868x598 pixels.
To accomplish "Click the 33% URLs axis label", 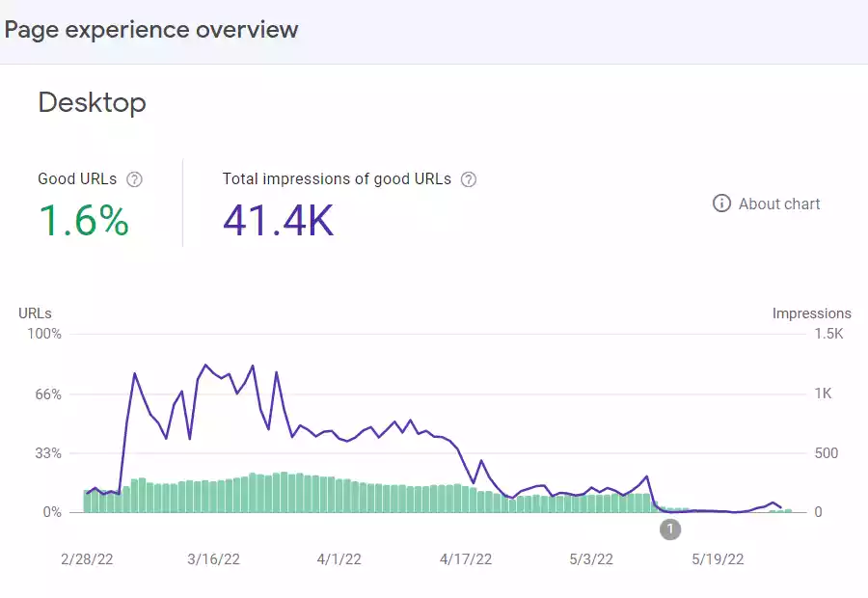I will pos(48,453).
